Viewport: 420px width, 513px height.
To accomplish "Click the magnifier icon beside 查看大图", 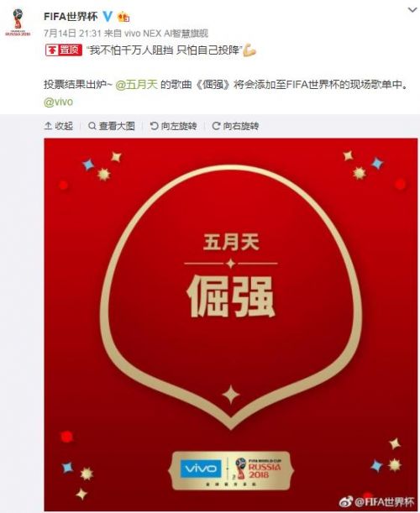I will click(x=92, y=126).
